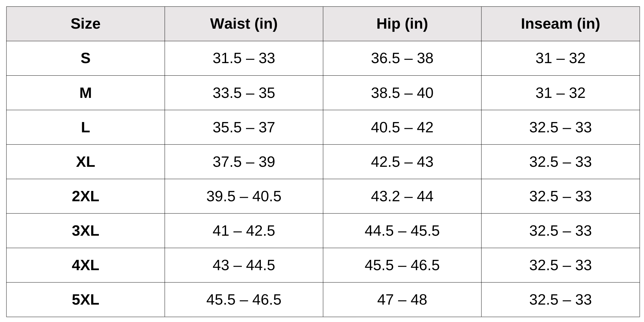This screenshot has height=322, width=644.
Task: Select the Inseam (in) column header
Action: 560,24
